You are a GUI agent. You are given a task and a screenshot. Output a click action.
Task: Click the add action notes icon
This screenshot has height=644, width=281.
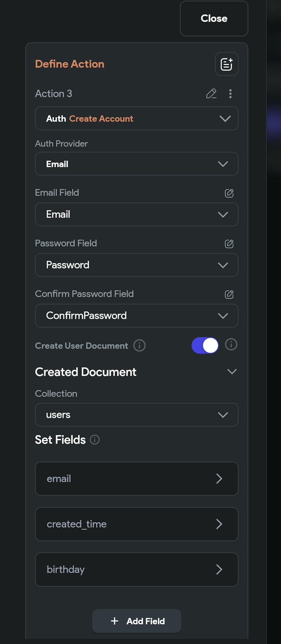pos(226,64)
